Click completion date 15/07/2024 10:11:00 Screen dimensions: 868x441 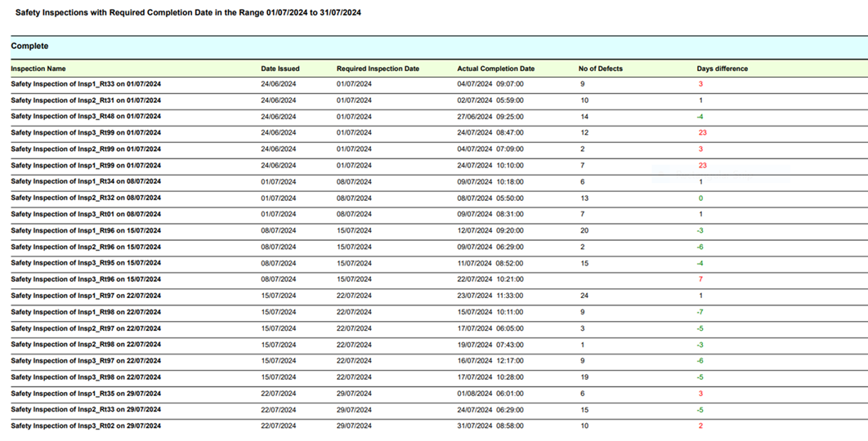tap(490, 312)
